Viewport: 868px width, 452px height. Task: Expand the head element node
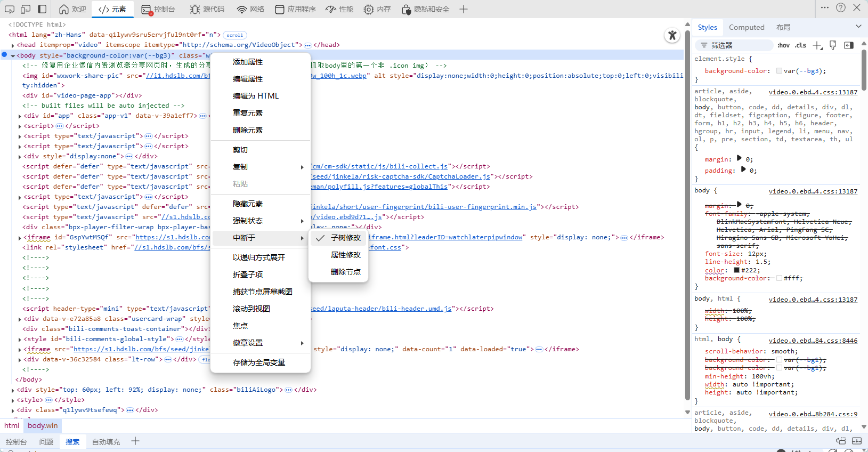[13, 45]
